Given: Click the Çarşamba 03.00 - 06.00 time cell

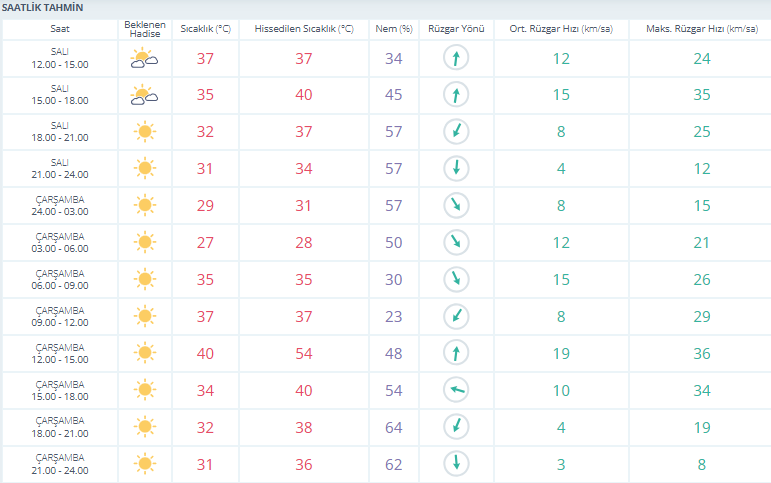Looking at the screenshot, I should [60, 242].
